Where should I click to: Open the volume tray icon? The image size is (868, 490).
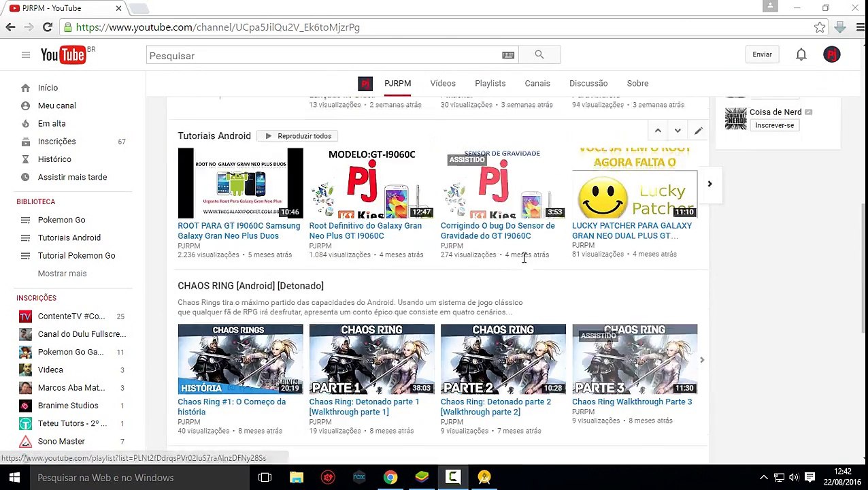click(x=794, y=478)
